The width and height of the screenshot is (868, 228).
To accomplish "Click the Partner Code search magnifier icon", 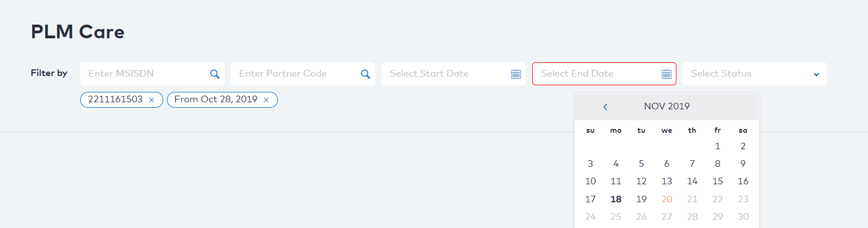I will 365,74.
